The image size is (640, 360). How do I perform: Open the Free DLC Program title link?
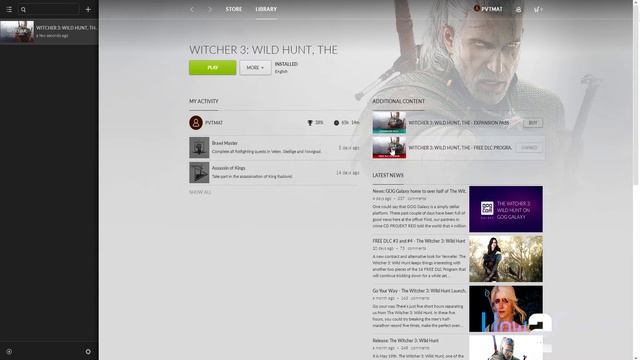460,148
